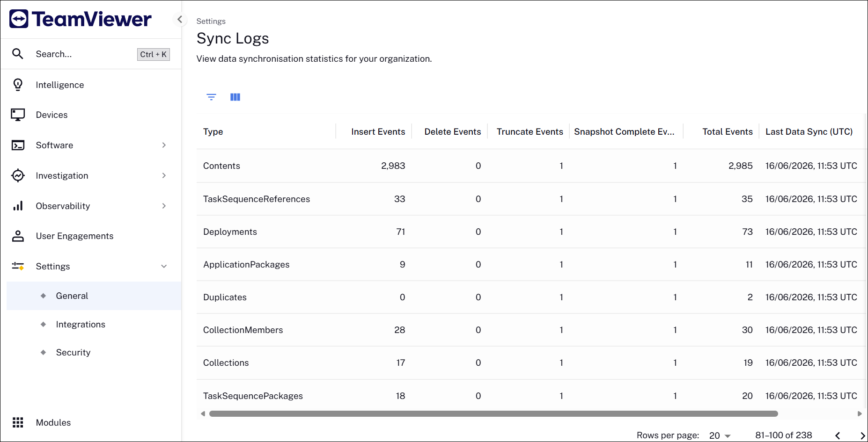
Task: Click the Settings breadcrumb link
Action: (211, 21)
